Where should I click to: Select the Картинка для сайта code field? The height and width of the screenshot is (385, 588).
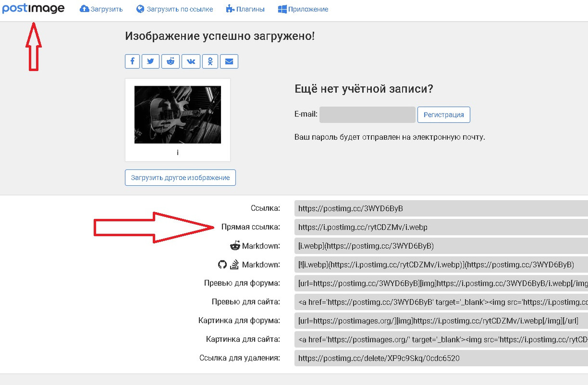[x=441, y=339]
